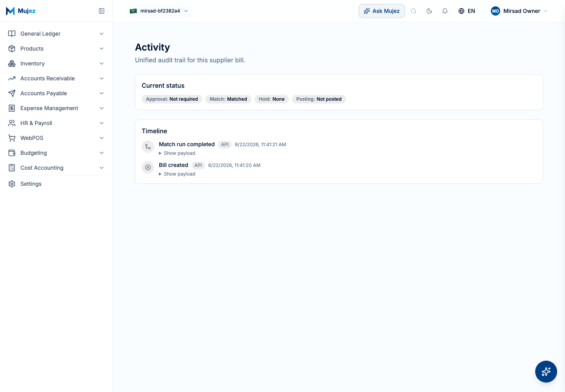The width and height of the screenshot is (565, 392).
Task: Expand Inventory chevron
Action: (102, 64)
